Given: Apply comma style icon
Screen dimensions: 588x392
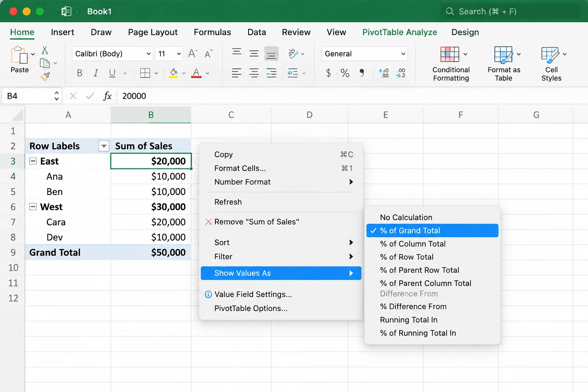Looking at the screenshot, I should click(x=362, y=72).
